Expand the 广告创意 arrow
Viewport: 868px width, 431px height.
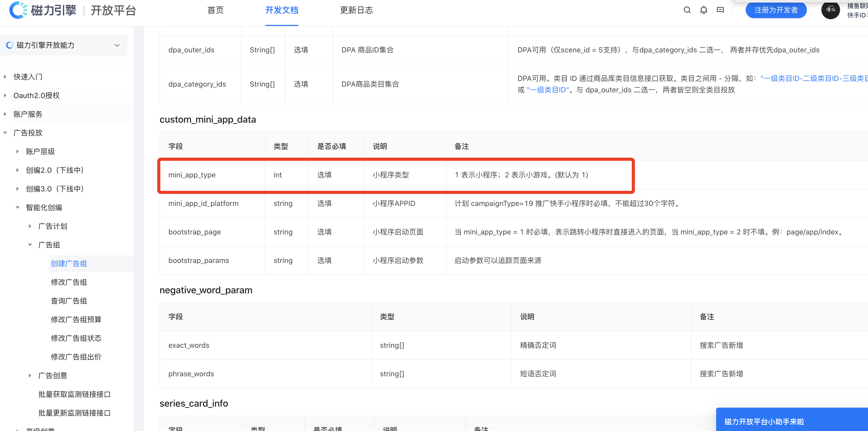click(x=30, y=375)
